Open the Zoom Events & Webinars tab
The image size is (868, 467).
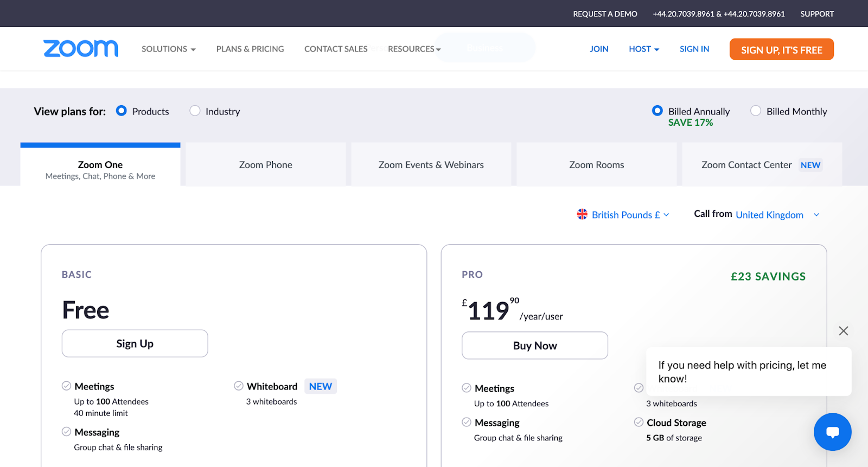pos(431,165)
